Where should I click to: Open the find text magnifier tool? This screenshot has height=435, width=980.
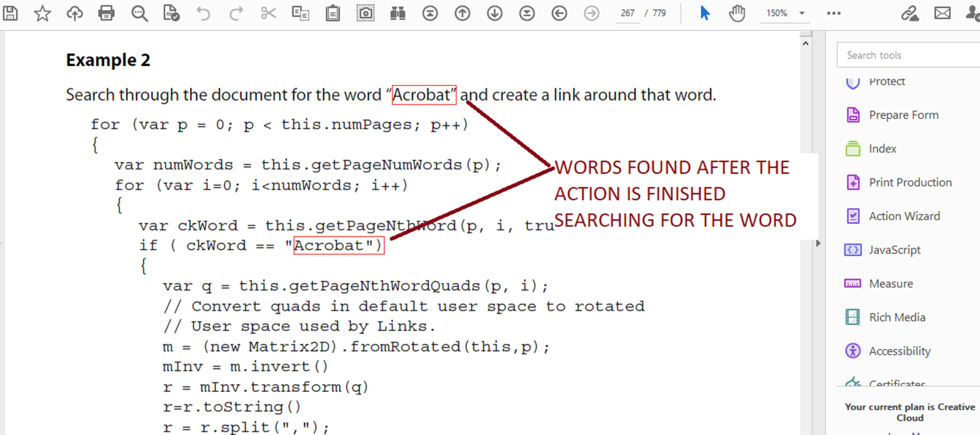pyautogui.click(x=139, y=13)
